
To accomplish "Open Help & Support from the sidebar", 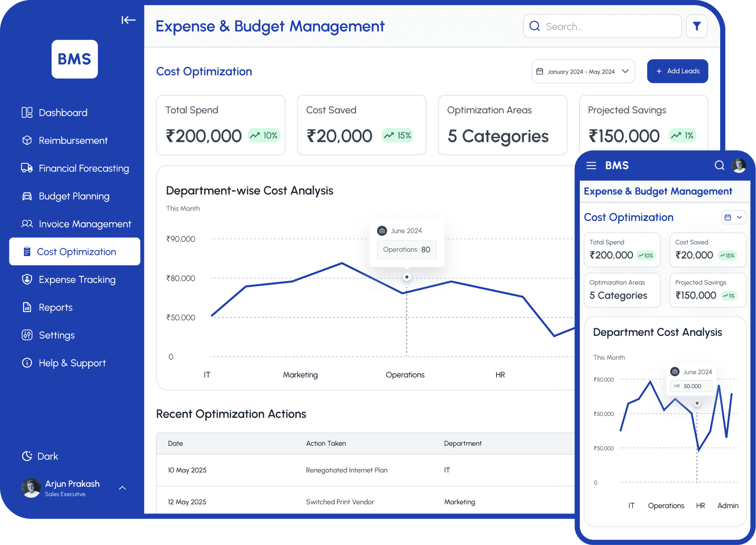I will pos(27,363).
